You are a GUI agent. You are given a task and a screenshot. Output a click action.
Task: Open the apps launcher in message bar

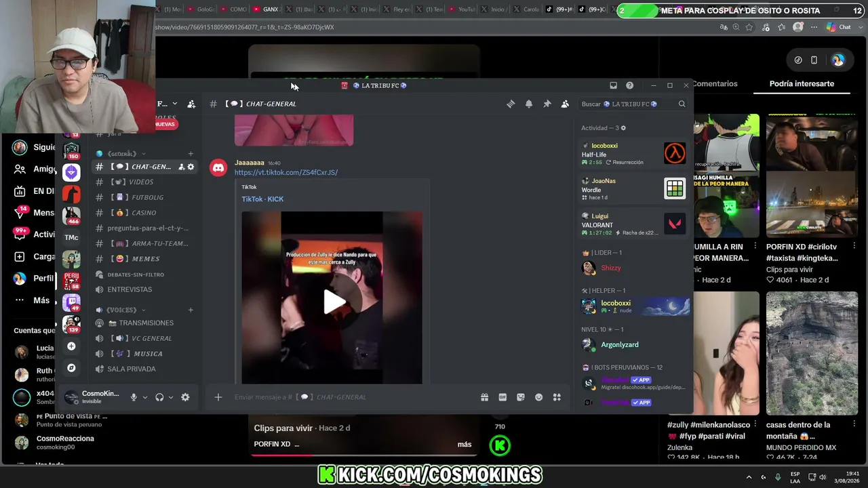coord(557,397)
